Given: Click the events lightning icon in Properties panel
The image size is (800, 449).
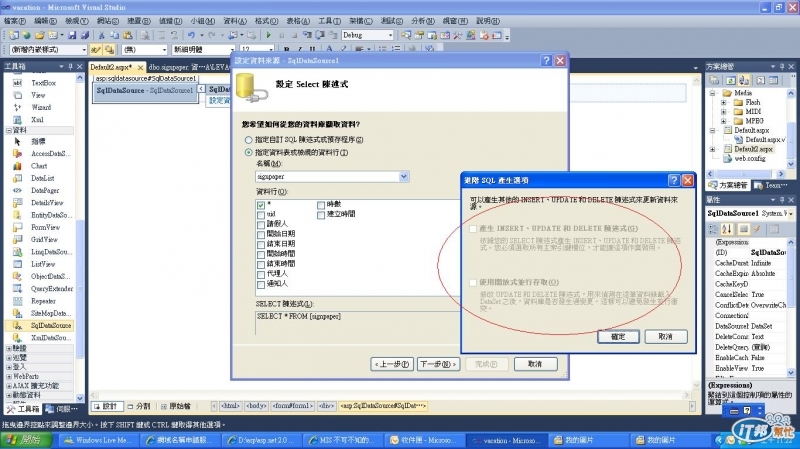Looking at the screenshot, I should [757, 229].
